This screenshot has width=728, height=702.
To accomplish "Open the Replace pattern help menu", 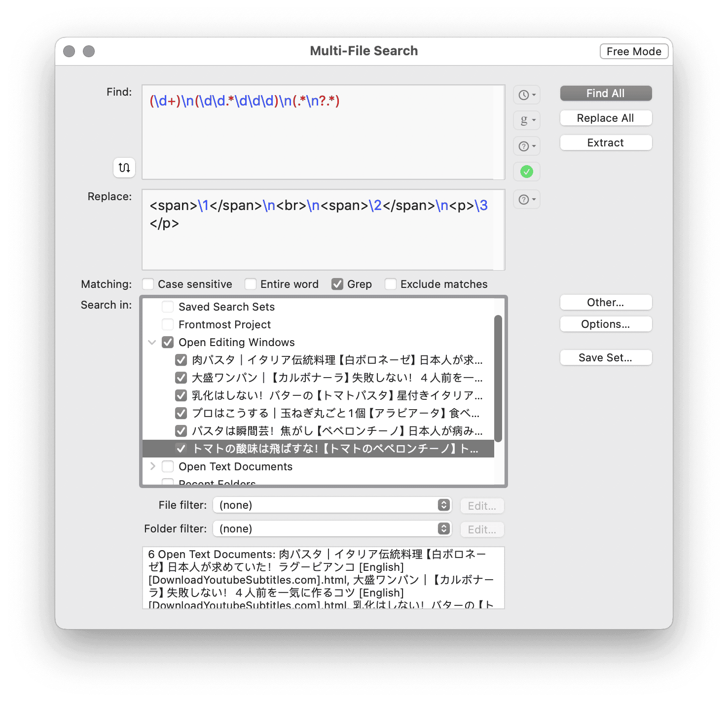I will 526,200.
